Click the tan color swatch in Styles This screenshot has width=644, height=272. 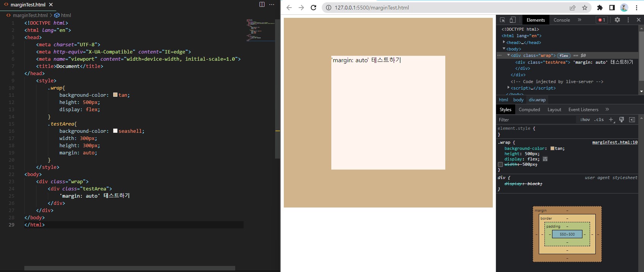coord(552,148)
